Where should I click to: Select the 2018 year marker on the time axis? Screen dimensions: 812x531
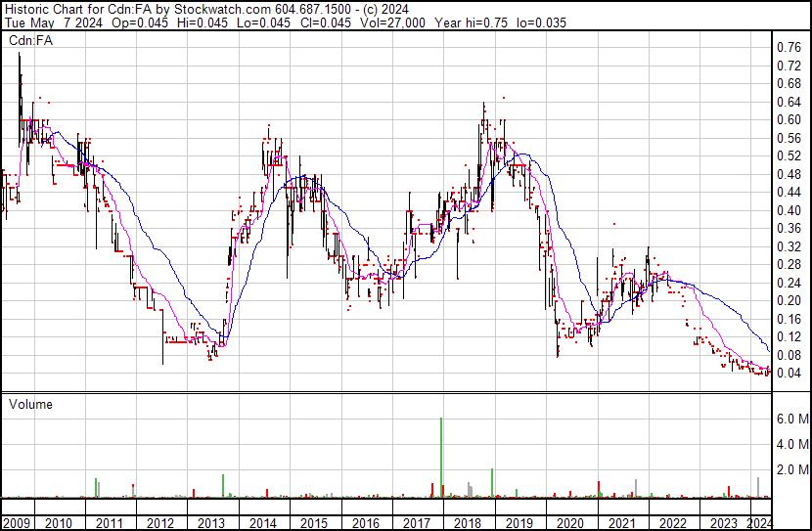pos(466,522)
